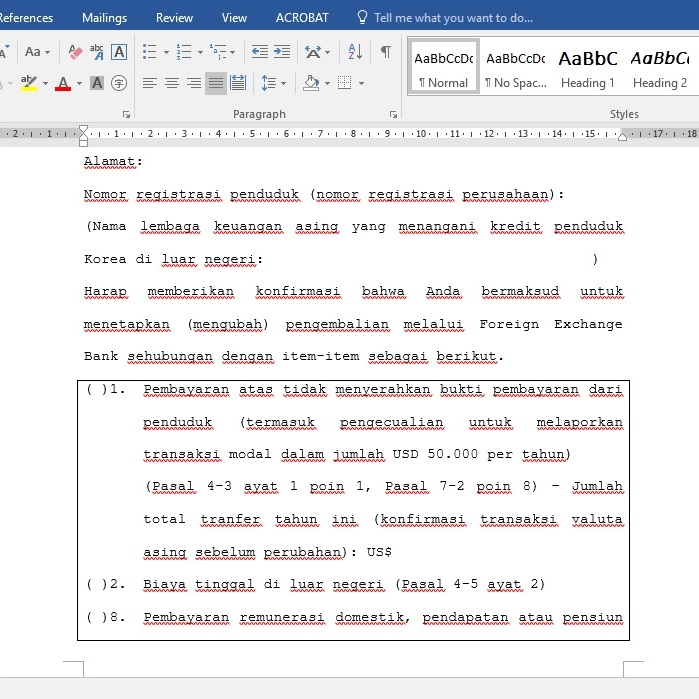Image resolution: width=699 pixels, height=699 pixels.
Task: Toggle character shading
Action: click(x=97, y=83)
